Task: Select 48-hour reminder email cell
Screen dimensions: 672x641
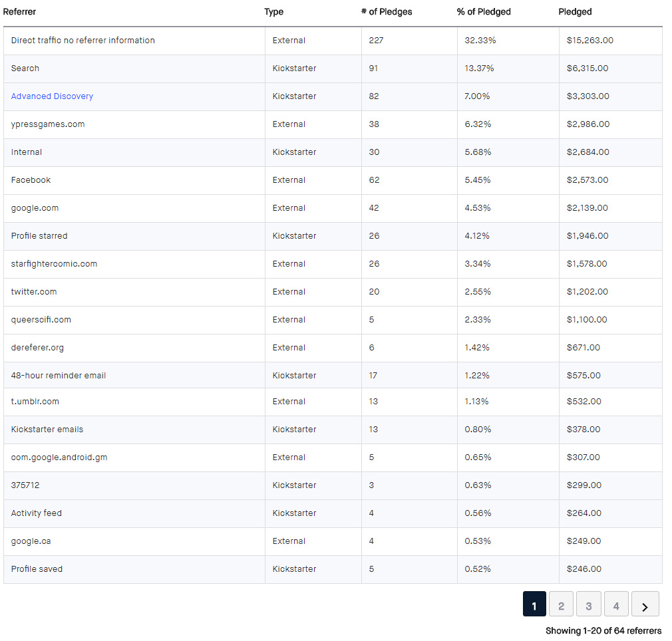Action: (134, 375)
